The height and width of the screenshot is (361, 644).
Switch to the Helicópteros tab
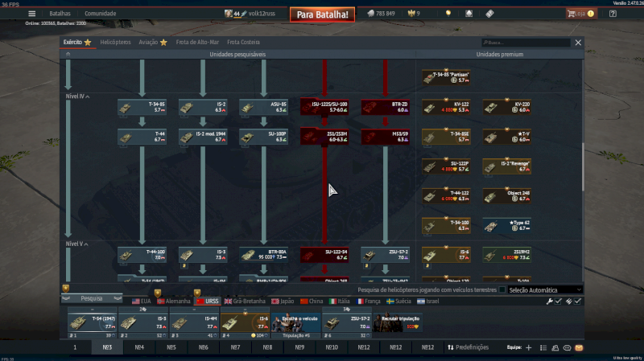tap(114, 42)
